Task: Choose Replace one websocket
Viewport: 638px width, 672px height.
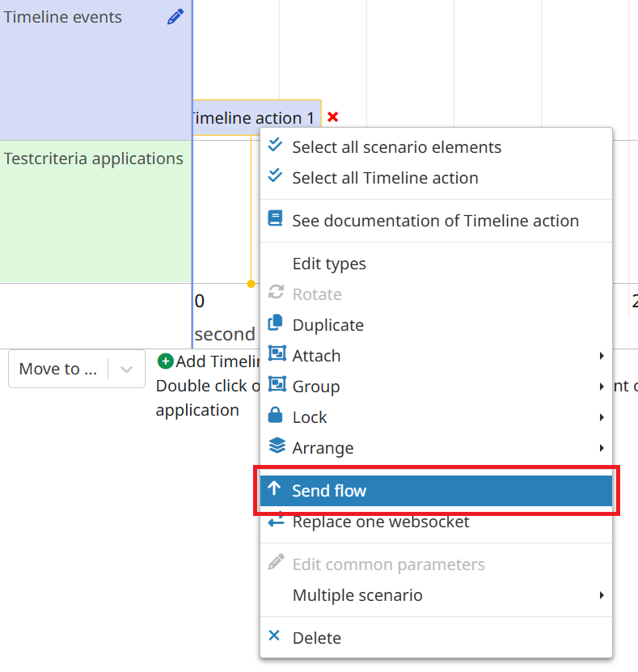Action: 436,522
